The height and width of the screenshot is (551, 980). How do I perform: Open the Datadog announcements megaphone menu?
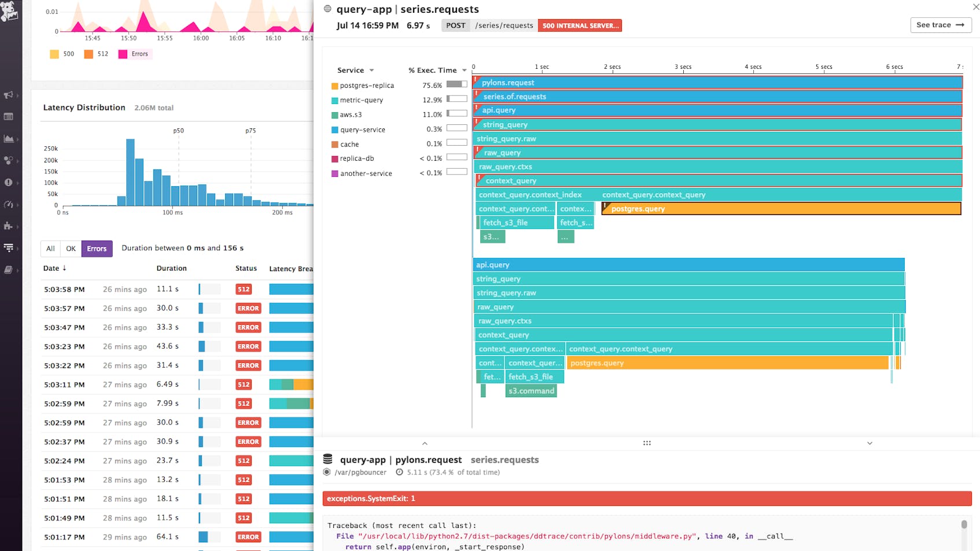10,95
